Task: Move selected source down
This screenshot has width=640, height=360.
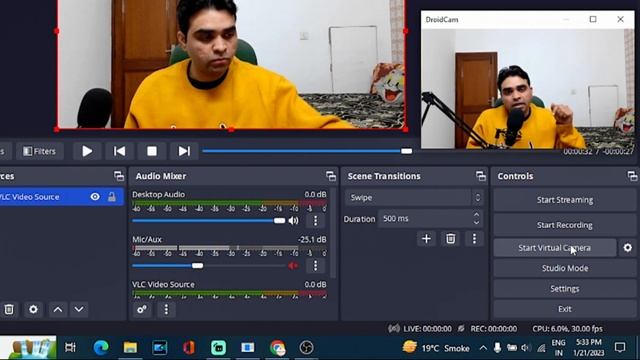Action: (79, 309)
